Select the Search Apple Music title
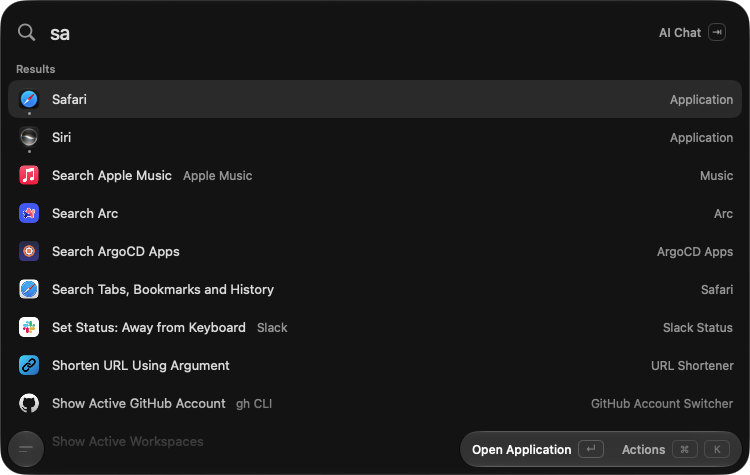This screenshot has width=750, height=475. 112,176
